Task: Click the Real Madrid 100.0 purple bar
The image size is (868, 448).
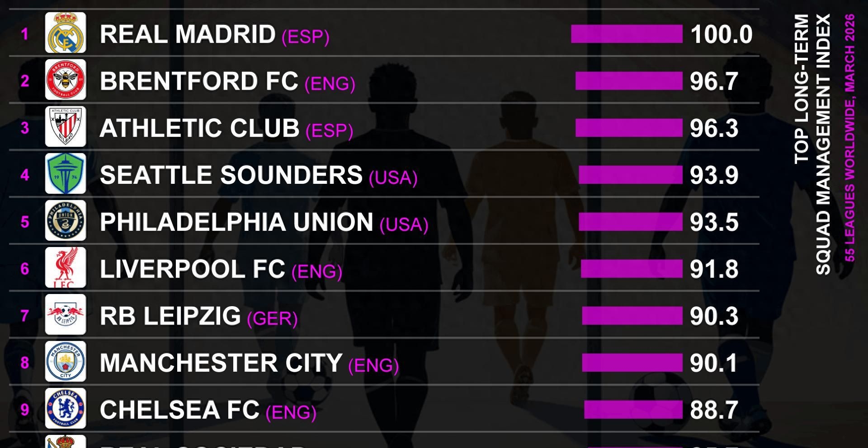Action: tap(627, 34)
